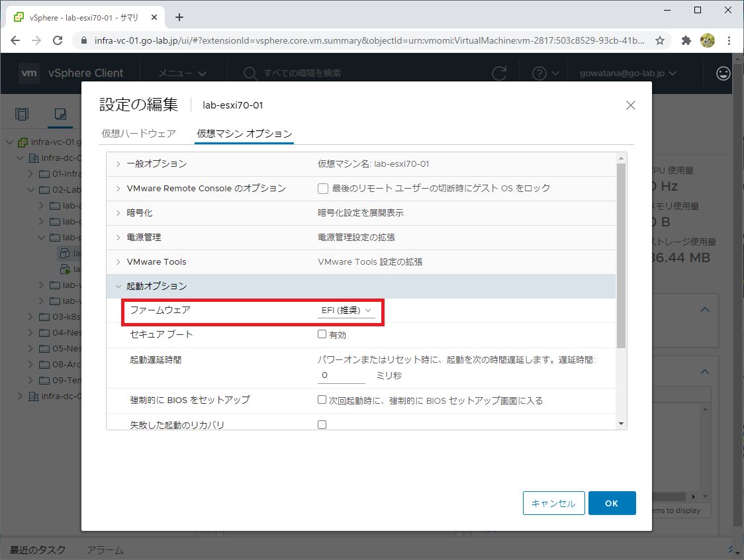Open the ファームウェア EFI (推奨) dropdown

pyautogui.click(x=346, y=310)
